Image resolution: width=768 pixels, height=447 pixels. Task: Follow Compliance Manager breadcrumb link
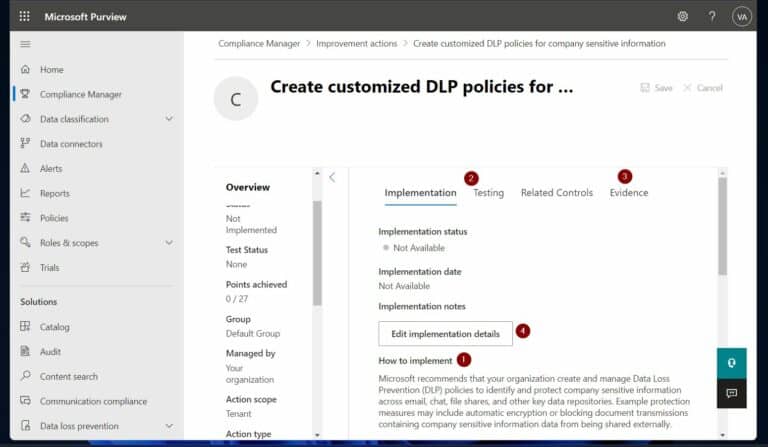tap(259, 44)
